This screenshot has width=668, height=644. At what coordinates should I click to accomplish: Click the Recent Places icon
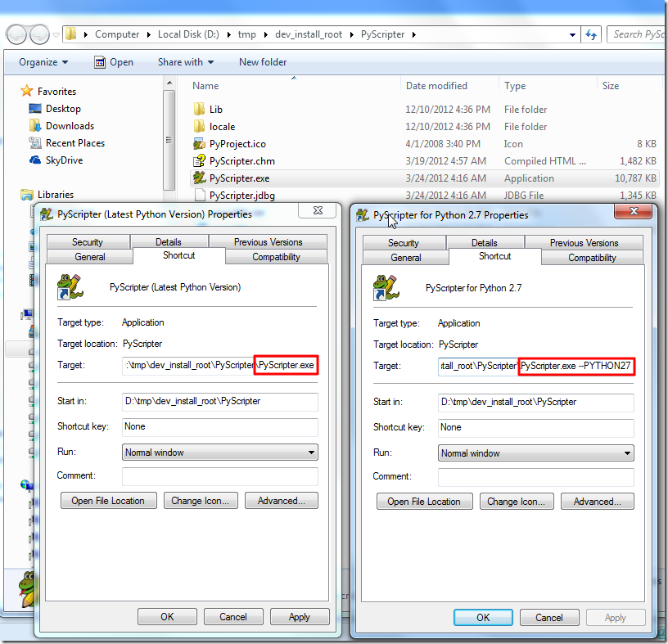[x=35, y=142]
